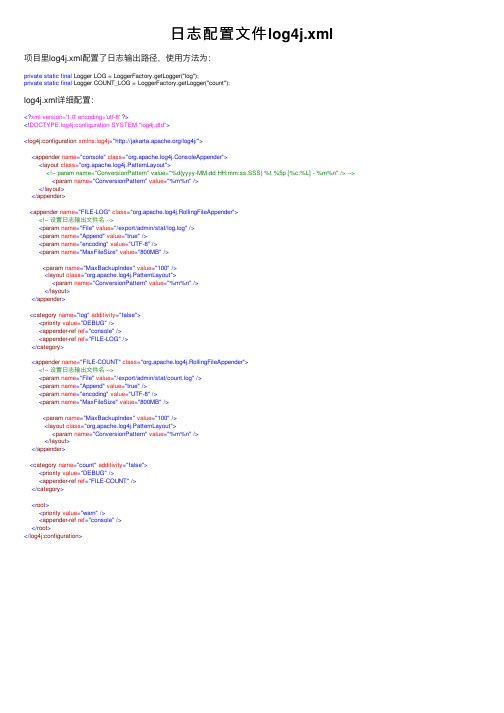This screenshot has height=713, width=504.
Task: Click the <?xml version='1.0' encoding='utf-8' ?> line
Action: [76, 117]
